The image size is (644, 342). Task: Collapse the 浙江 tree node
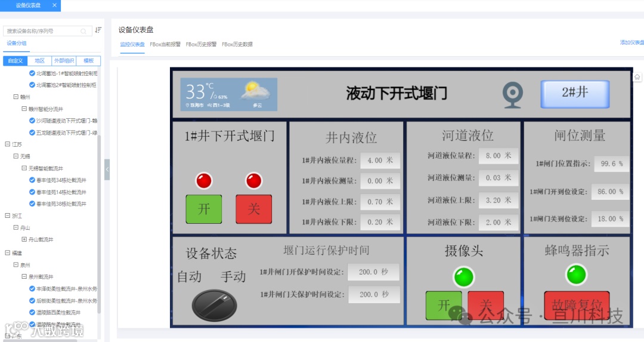coord(7,215)
